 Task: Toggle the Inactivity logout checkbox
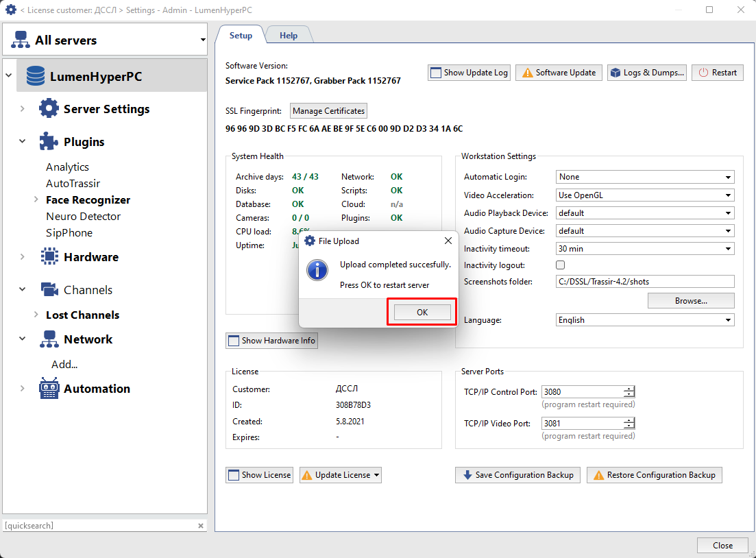560,265
